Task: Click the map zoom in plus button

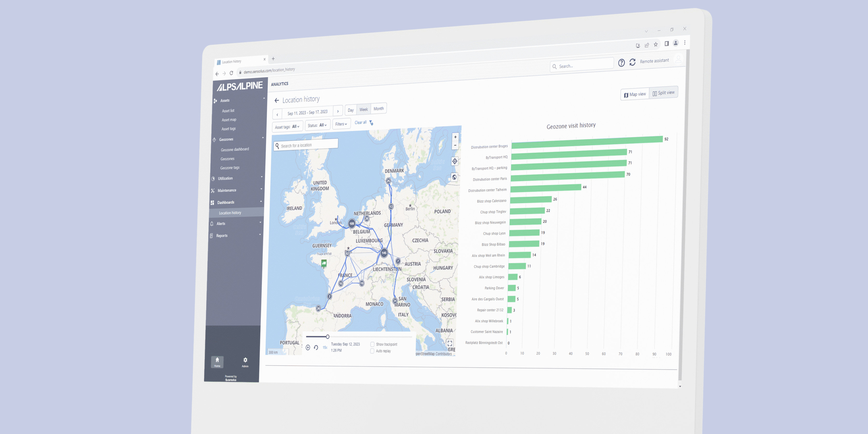Action: point(455,137)
